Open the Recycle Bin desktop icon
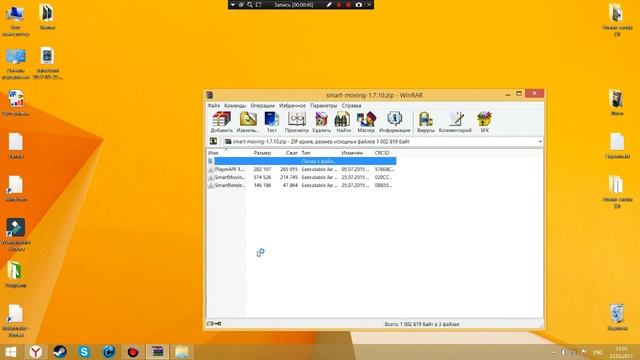The height and width of the screenshot is (360, 640). click(617, 317)
